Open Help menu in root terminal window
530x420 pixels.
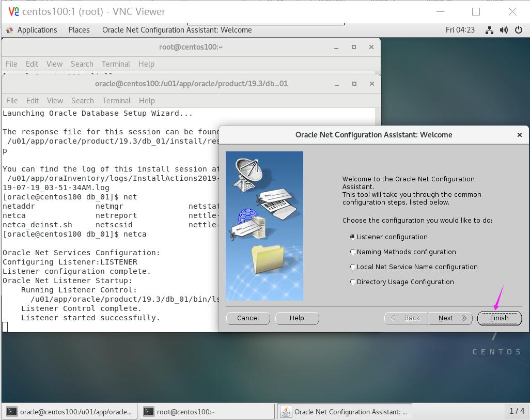[x=146, y=64]
